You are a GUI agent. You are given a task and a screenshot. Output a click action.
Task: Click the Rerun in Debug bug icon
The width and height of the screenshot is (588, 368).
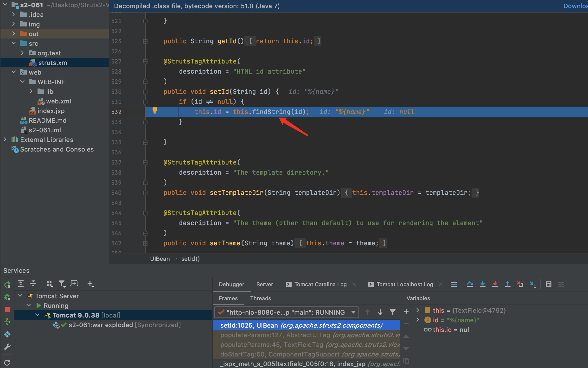tap(7, 297)
